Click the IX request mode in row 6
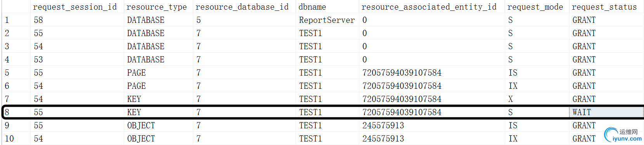This screenshot has width=644, height=145. [x=537, y=86]
